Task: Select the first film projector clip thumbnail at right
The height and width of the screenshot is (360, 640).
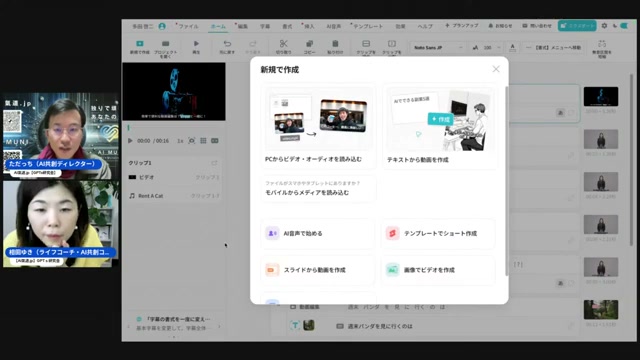Action: pyautogui.click(x=601, y=97)
